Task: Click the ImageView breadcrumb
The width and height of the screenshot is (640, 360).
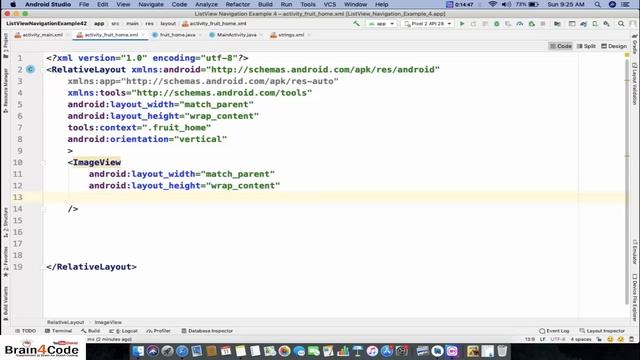Action: click(x=108, y=322)
